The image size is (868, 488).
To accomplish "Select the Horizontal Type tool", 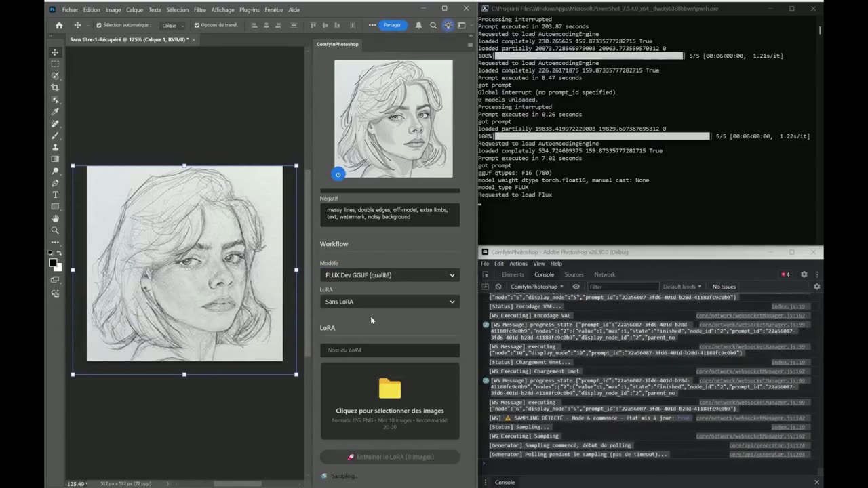I will pos(55,195).
